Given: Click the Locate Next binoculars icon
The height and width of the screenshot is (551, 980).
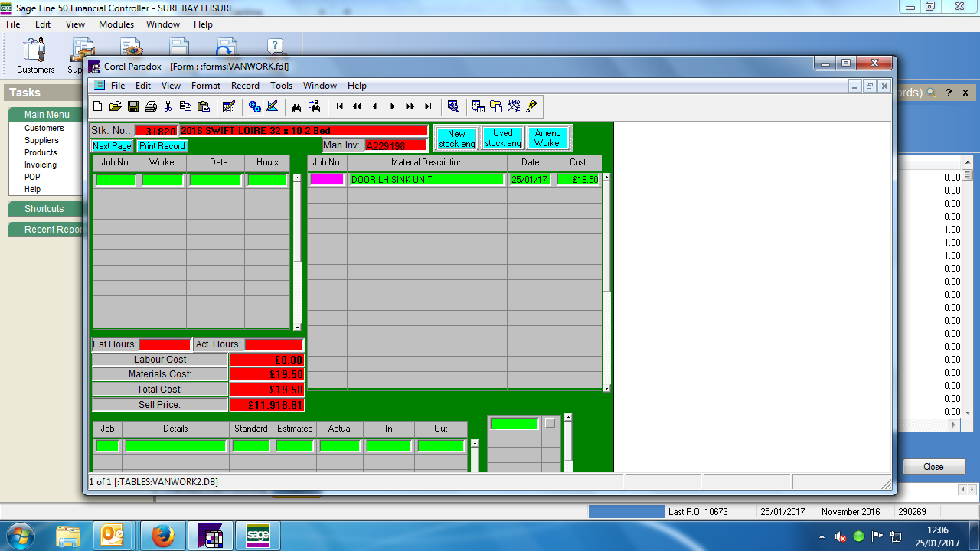Looking at the screenshot, I should point(314,106).
